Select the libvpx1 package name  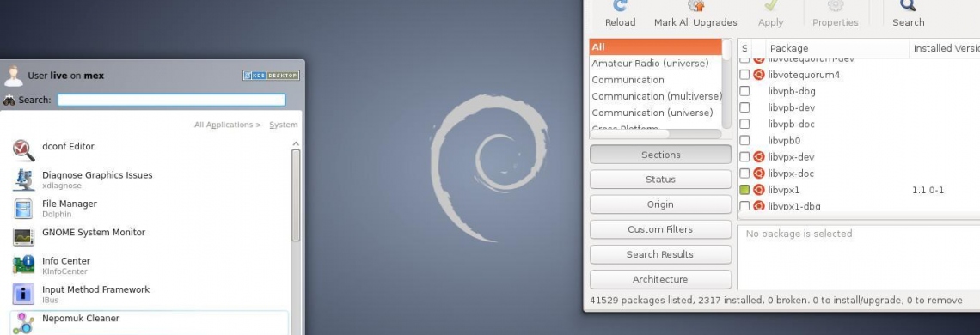784,189
